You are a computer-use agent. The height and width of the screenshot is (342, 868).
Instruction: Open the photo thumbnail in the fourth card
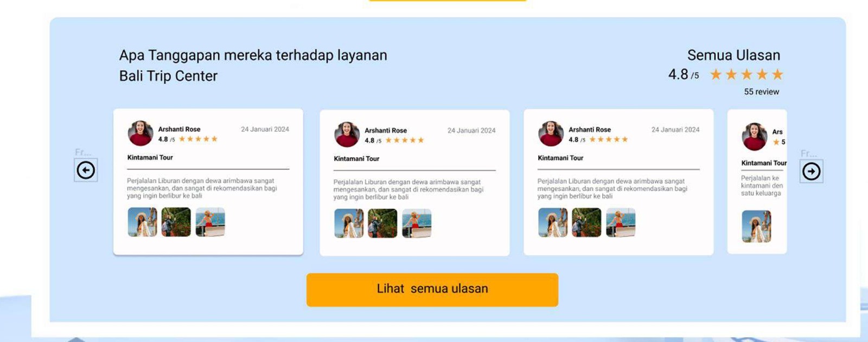tap(756, 227)
